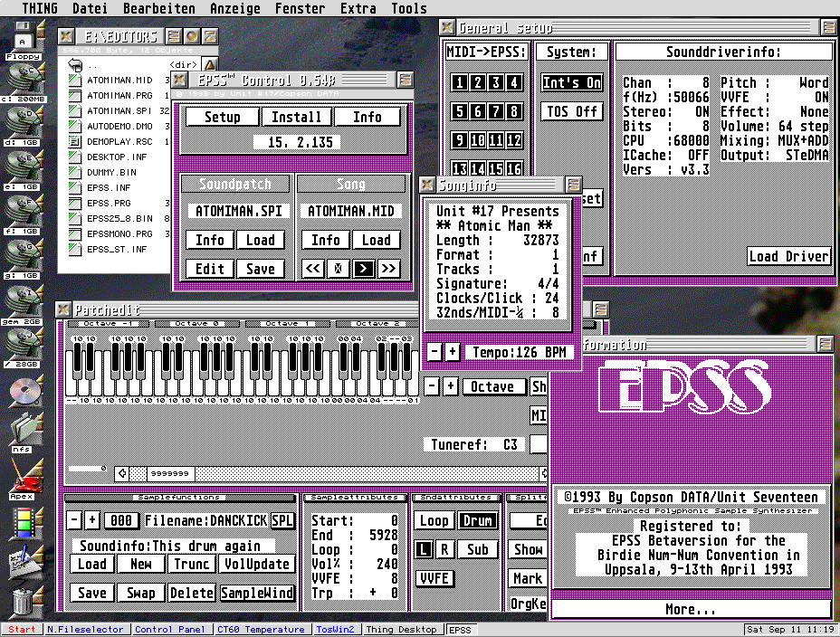Stop the song with the crossed button
This screenshot has width=840, height=637.
click(x=338, y=268)
